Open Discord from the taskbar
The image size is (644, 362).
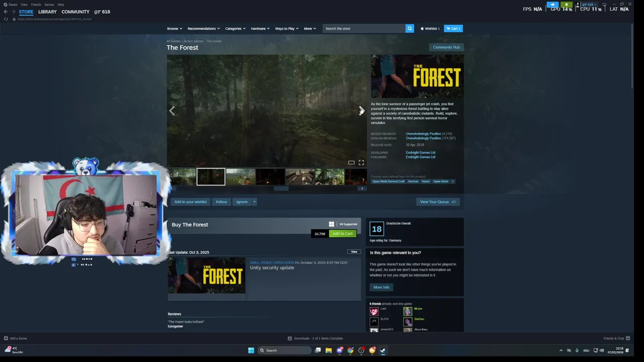(340, 350)
